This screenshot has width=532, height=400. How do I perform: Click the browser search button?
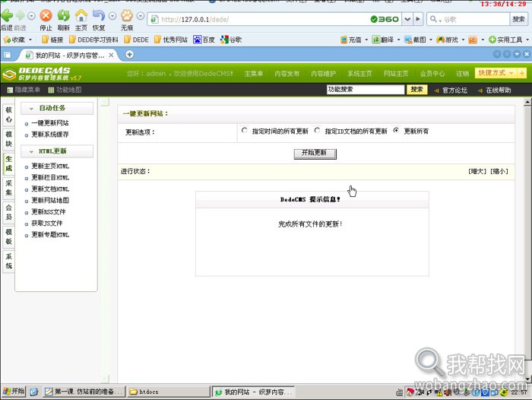[x=518, y=19]
